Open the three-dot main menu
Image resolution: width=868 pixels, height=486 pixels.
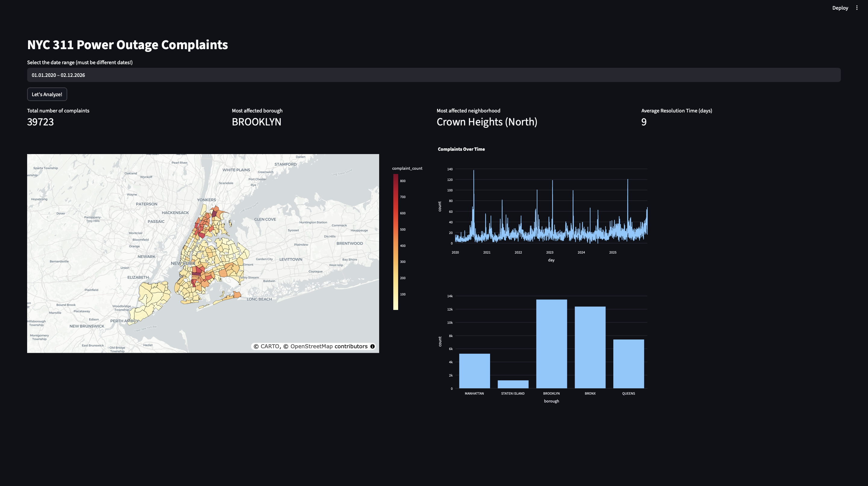(857, 8)
